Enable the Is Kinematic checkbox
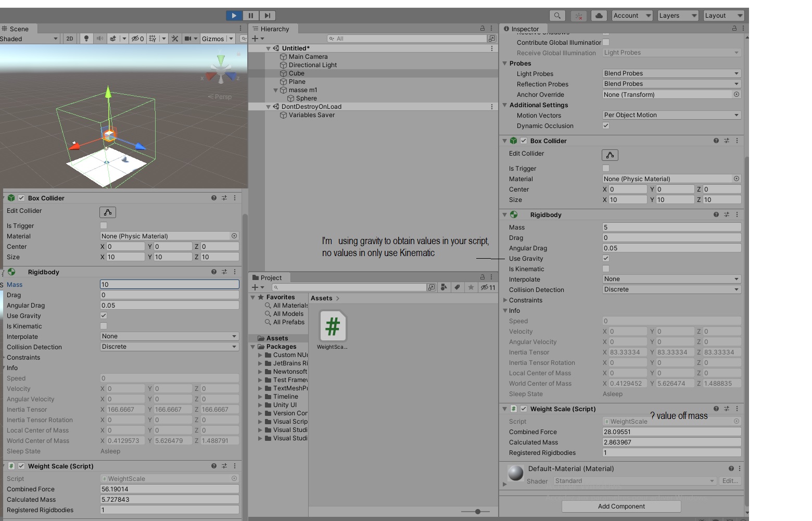Viewport: 812px width, 521px height. 605,269
